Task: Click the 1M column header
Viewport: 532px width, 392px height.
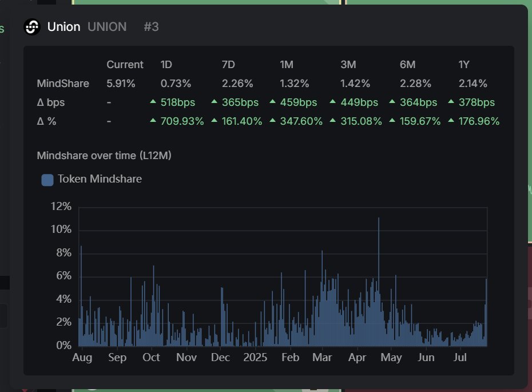Action: (287, 65)
